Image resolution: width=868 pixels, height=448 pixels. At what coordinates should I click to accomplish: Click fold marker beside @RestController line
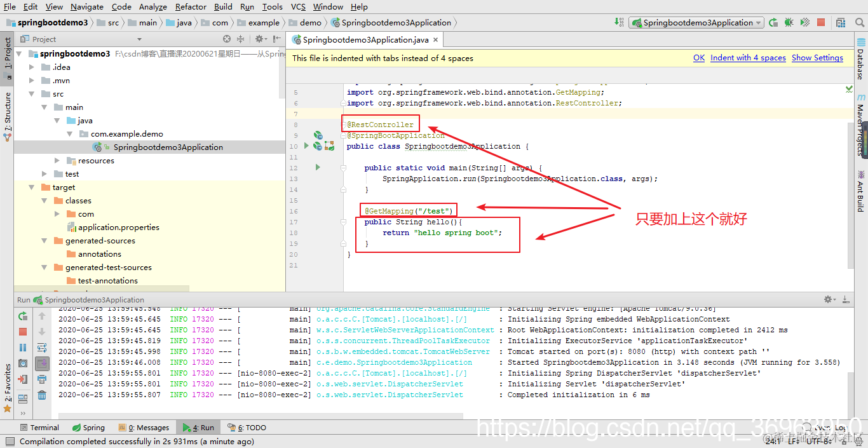tap(344, 125)
